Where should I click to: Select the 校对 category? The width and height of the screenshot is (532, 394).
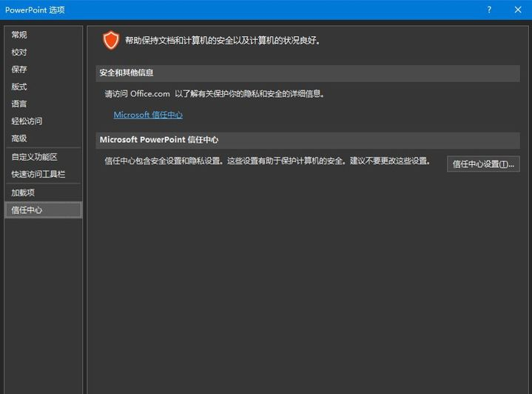pyautogui.click(x=44, y=52)
